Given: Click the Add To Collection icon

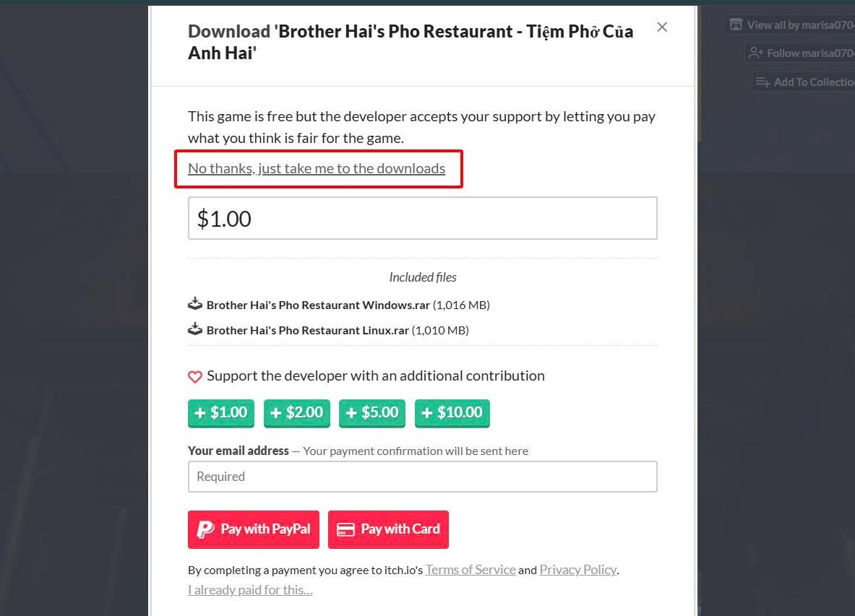Looking at the screenshot, I should coord(762,82).
